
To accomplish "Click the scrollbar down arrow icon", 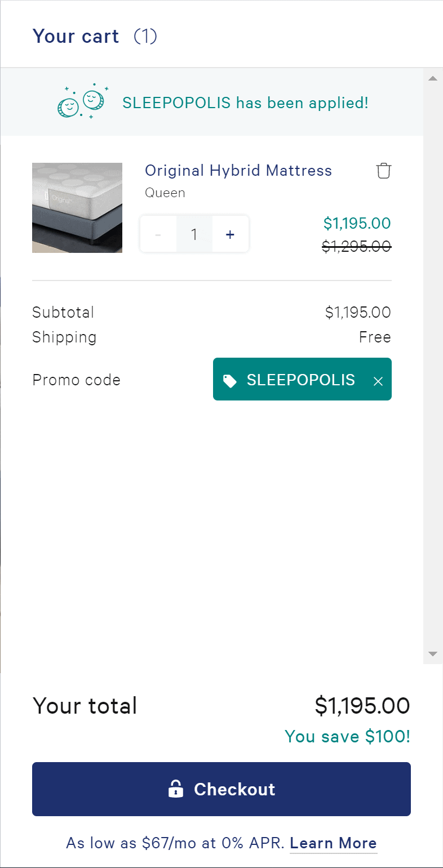I will pos(433,653).
